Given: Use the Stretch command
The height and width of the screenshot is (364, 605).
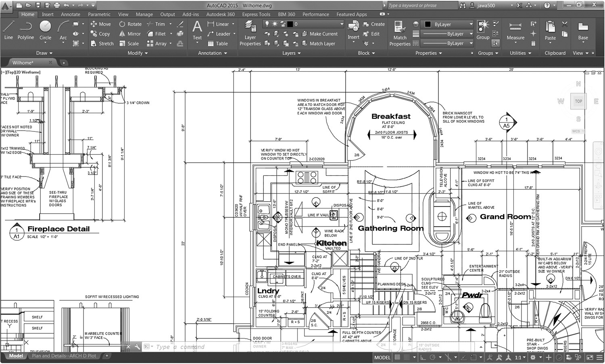Looking at the screenshot, I should [102, 44].
